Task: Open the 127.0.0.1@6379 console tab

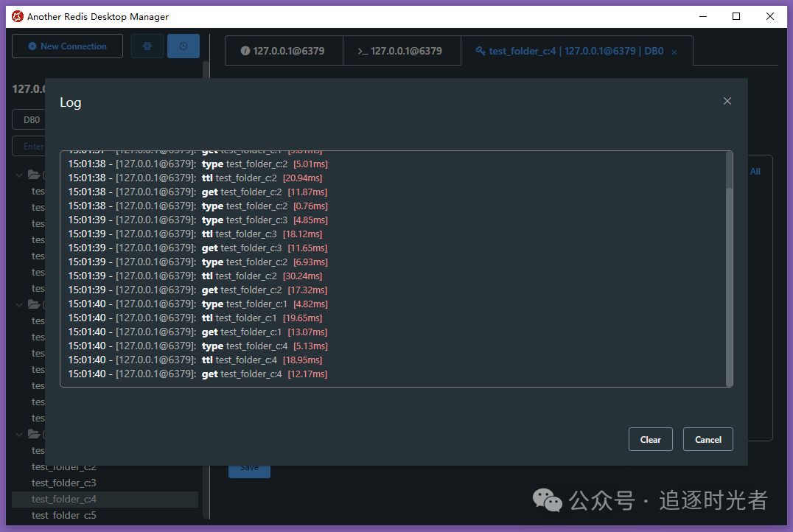Action: (x=402, y=51)
